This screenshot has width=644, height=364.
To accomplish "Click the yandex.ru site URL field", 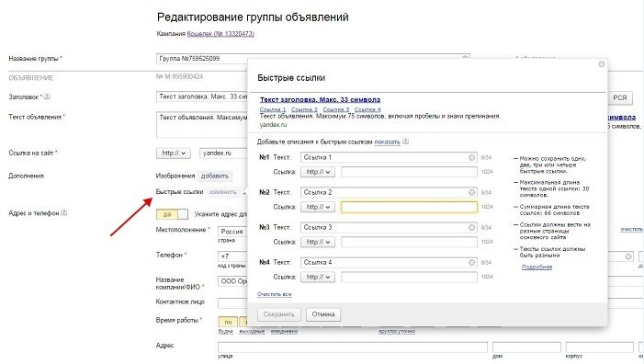I will pyautogui.click(x=223, y=154).
